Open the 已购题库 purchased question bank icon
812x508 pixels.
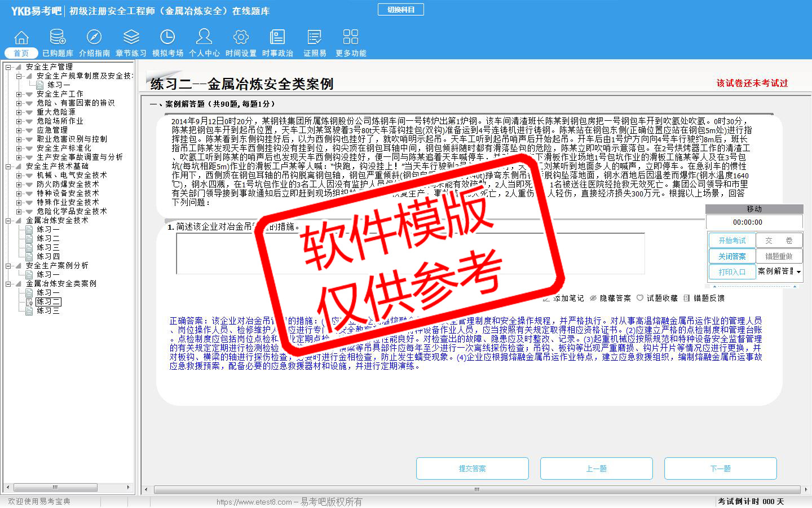58,38
